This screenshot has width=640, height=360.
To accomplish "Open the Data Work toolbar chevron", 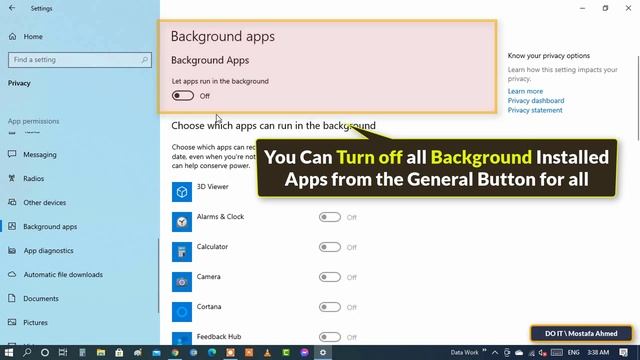I will (484, 351).
